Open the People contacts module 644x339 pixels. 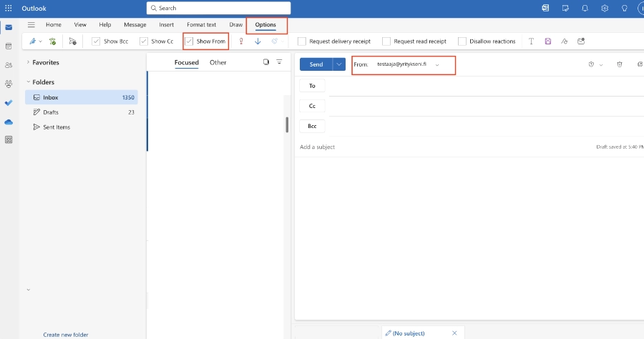pos(9,65)
